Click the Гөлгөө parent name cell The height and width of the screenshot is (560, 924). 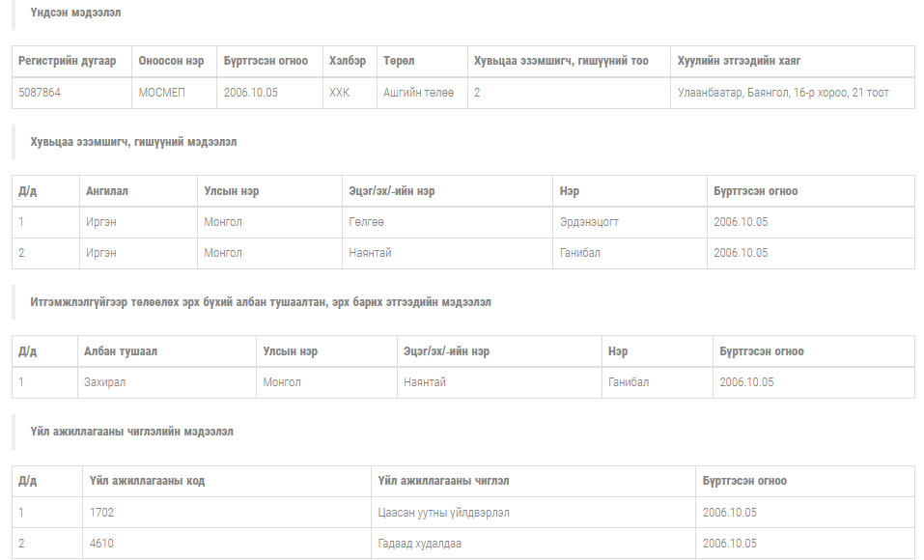point(367,222)
